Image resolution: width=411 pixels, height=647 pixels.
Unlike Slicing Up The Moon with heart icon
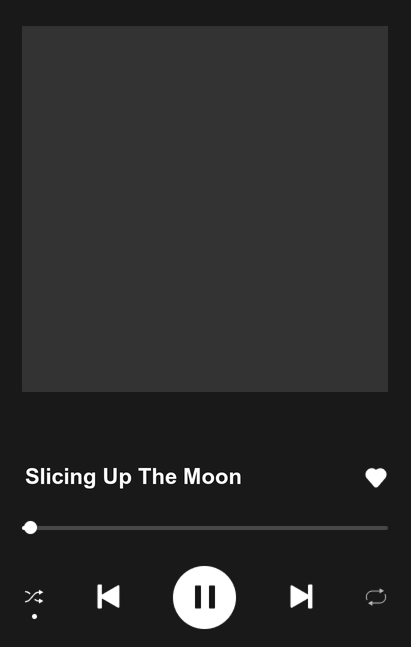pos(376,478)
